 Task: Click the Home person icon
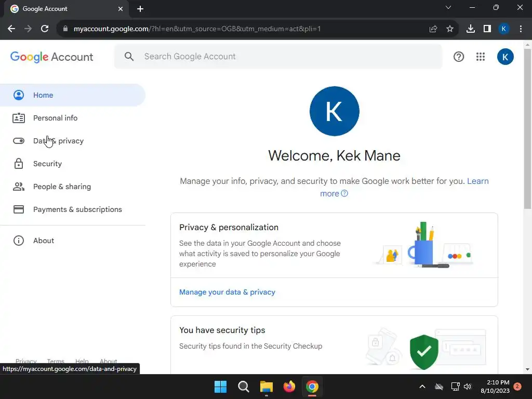[x=19, y=95]
